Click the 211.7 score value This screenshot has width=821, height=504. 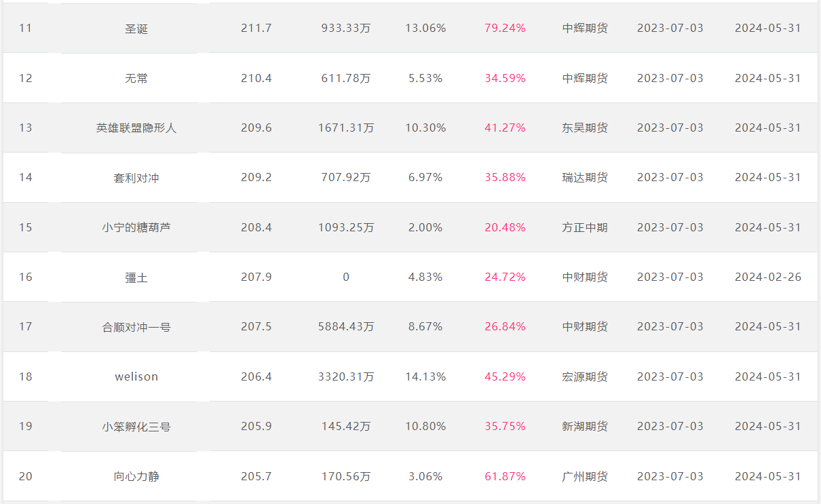[x=256, y=28]
